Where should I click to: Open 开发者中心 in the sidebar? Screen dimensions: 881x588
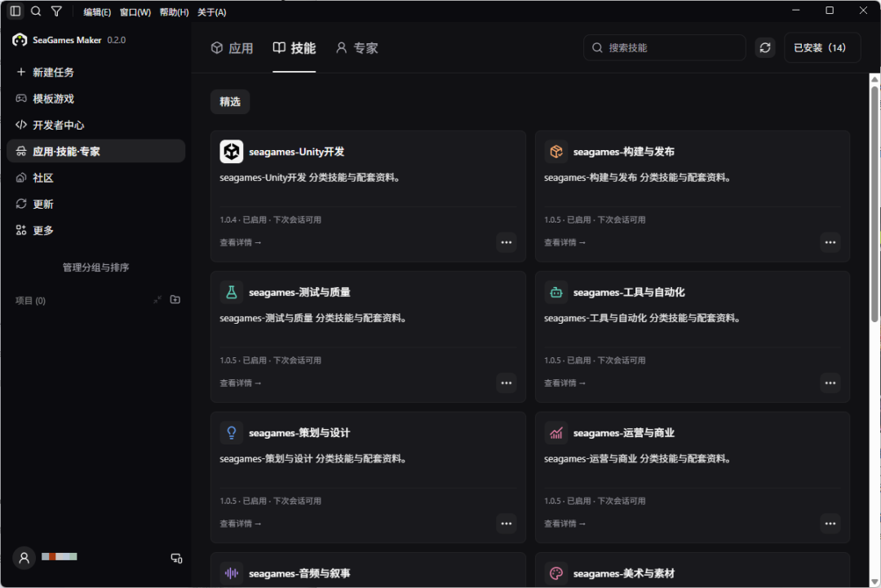pos(95,125)
